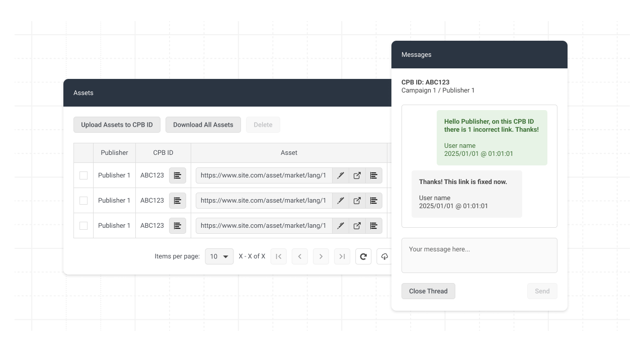Go to the next page of assets
644x362 pixels.
pos(321,256)
